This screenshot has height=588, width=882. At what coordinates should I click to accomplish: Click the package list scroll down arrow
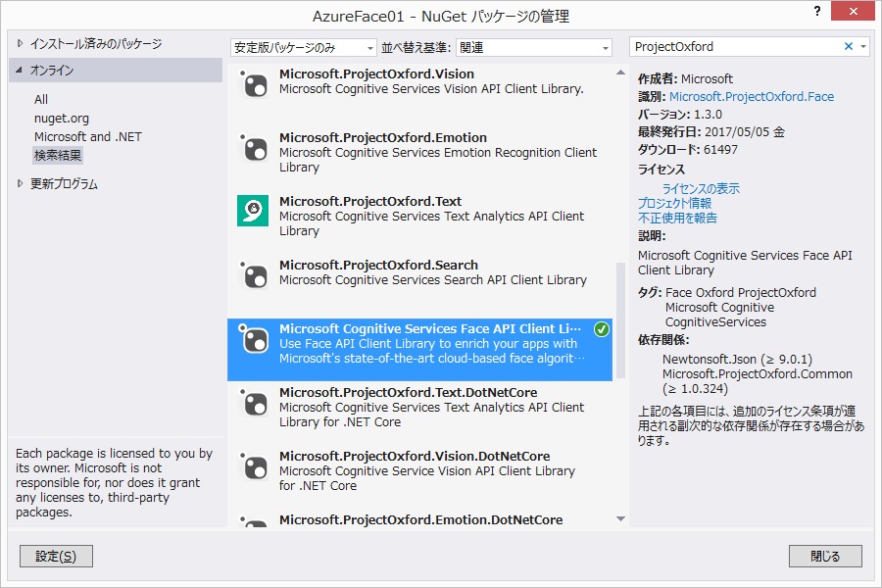(620, 518)
